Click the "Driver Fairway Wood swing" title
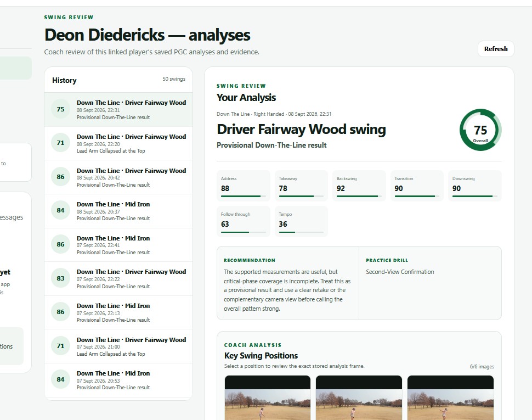This screenshot has height=420, width=532. (x=301, y=130)
